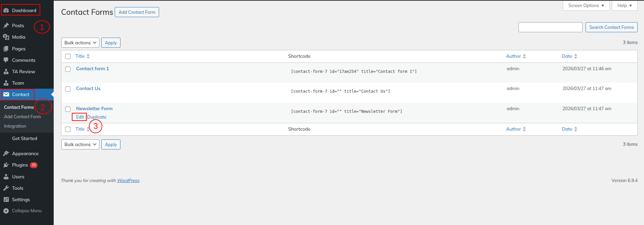Click the Pages icon in sidebar

click(6, 49)
